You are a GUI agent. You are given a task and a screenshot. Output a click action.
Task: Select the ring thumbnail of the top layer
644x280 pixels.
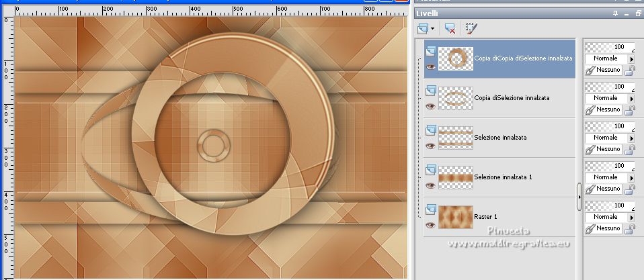(x=456, y=58)
